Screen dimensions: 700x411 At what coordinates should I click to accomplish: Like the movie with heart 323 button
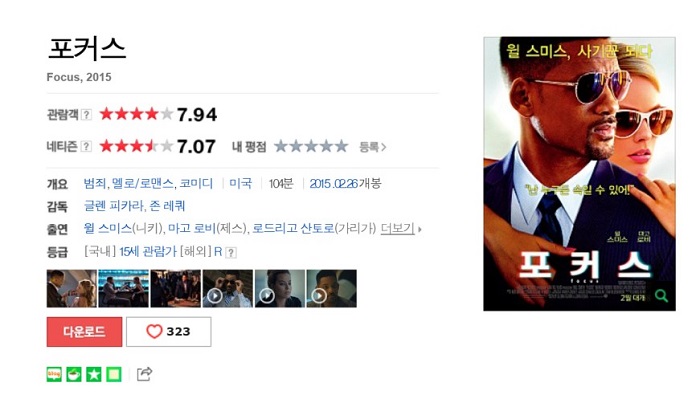coord(169,332)
